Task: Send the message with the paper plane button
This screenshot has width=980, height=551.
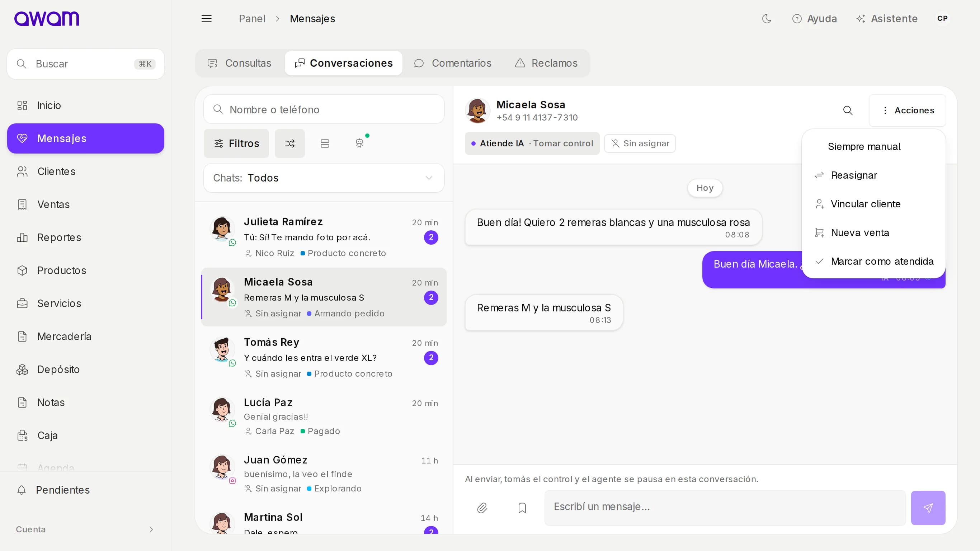Action: coord(928,508)
